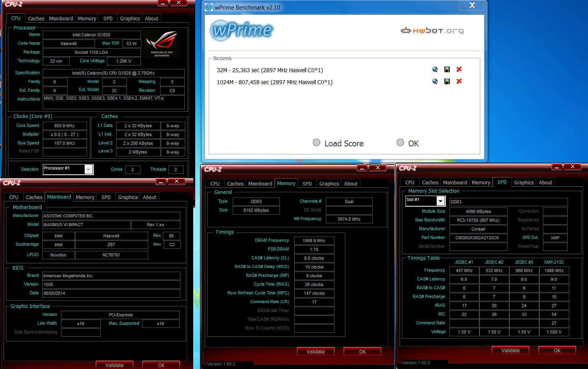Click the Multiplier value x 8.0 ( 8 - 27 )

pyautogui.click(x=65, y=135)
